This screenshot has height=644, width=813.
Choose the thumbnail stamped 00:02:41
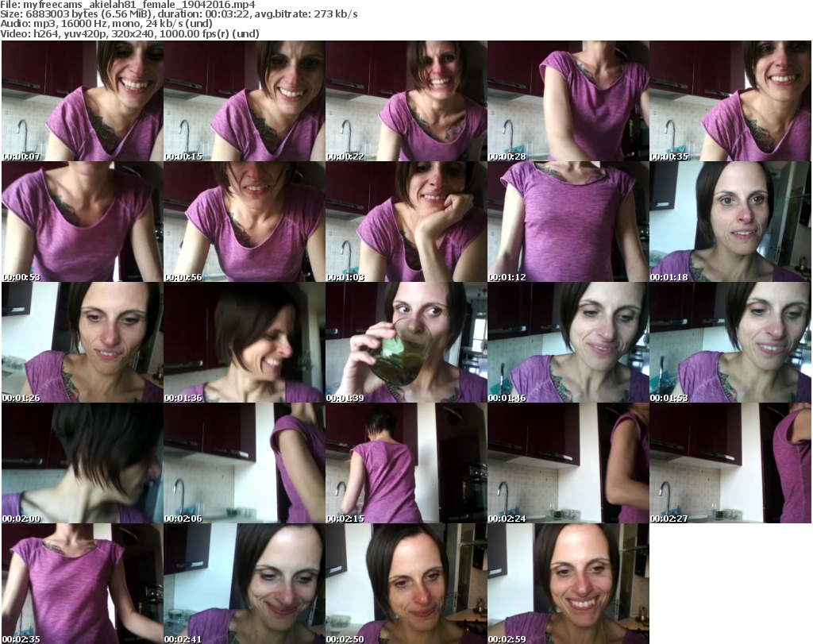[x=245, y=584]
